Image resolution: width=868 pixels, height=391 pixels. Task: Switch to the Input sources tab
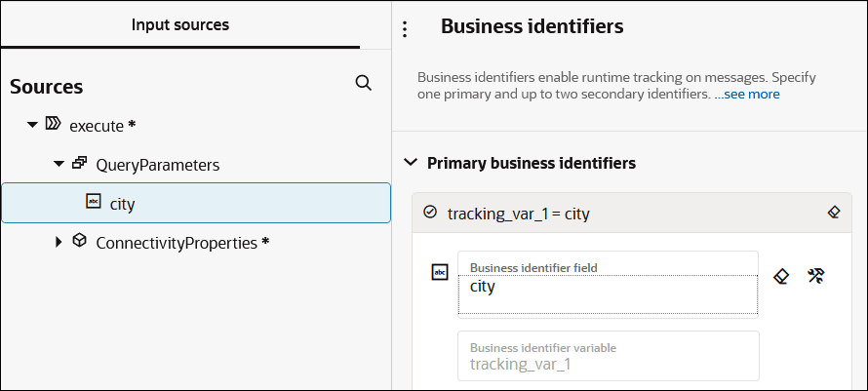(180, 25)
